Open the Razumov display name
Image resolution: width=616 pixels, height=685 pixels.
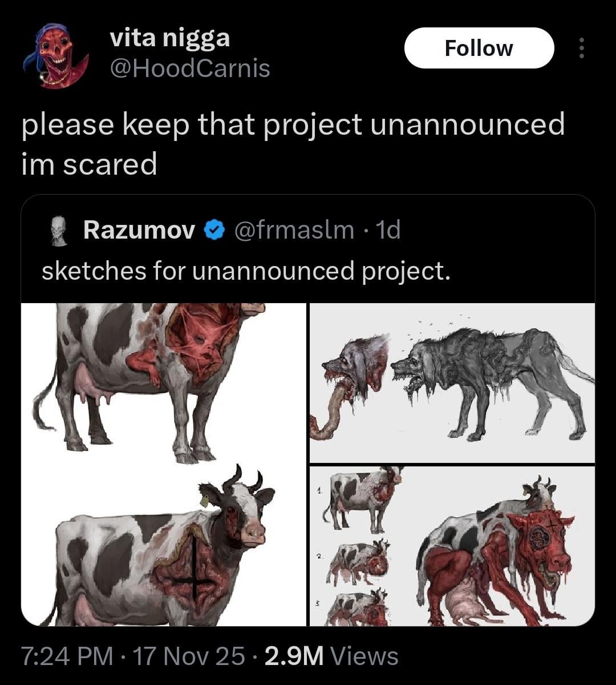(139, 230)
